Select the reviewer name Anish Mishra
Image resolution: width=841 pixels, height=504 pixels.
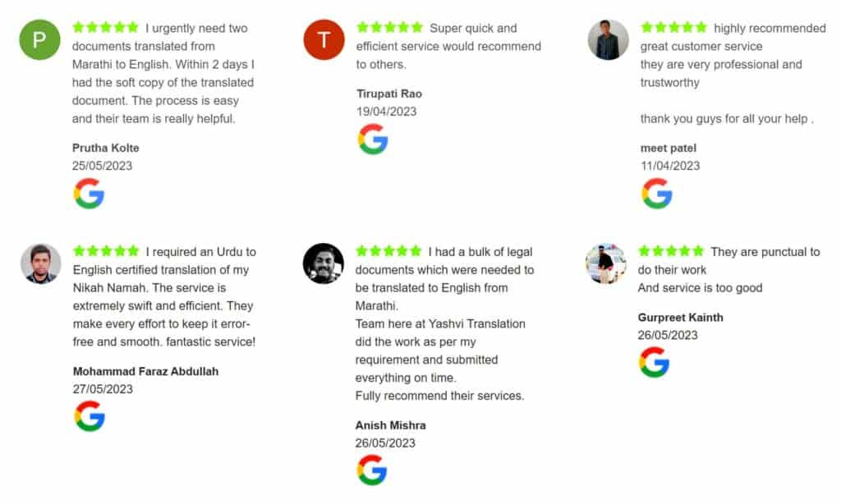point(390,425)
